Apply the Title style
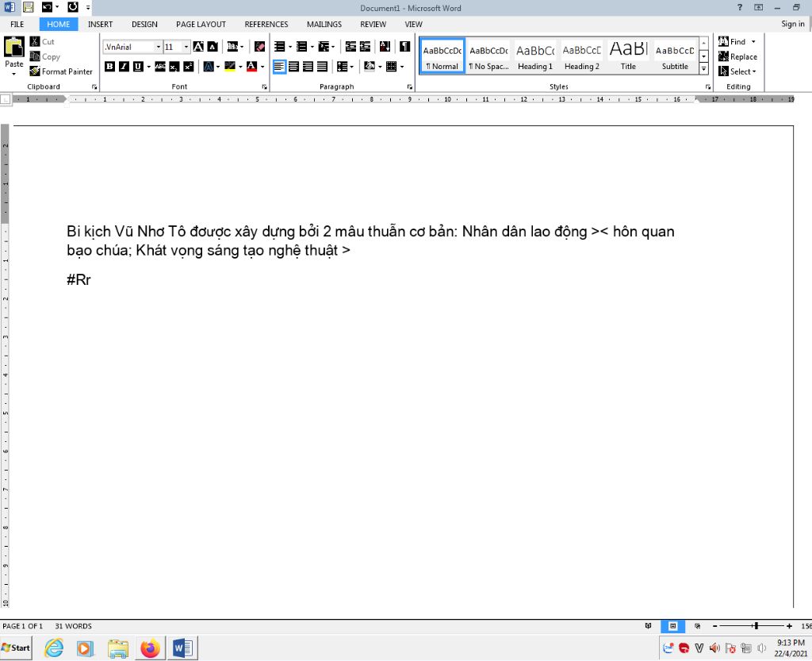Image resolution: width=812 pixels, height=661 pixels. click(628, 56)
